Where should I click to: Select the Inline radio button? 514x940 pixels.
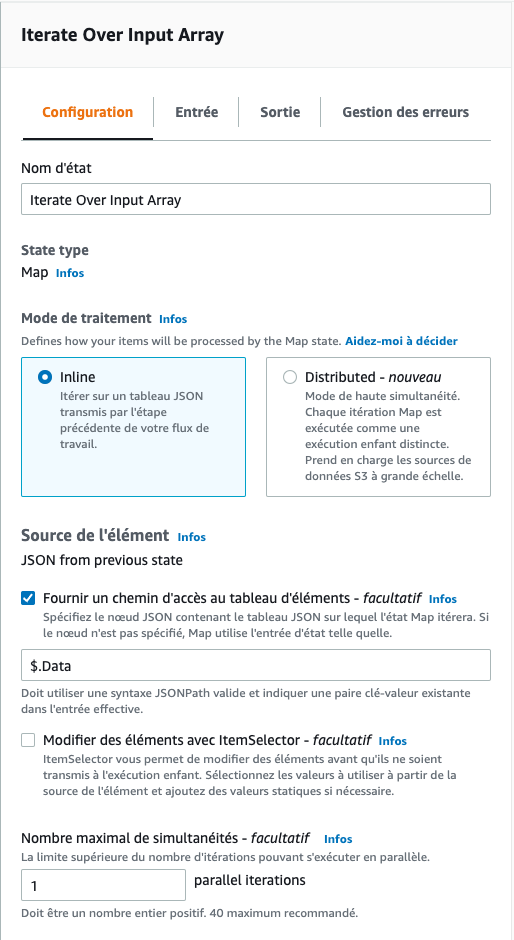45,378
